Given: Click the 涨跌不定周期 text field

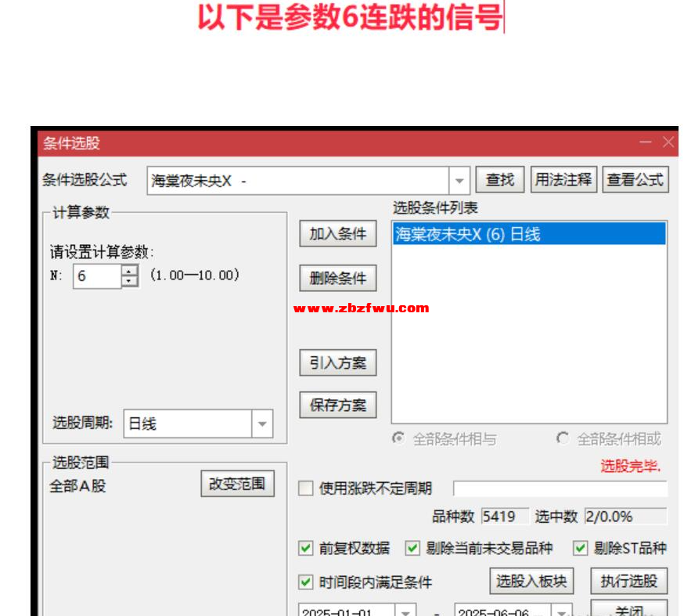Looking at the screenshot, I should coord(560,488).
